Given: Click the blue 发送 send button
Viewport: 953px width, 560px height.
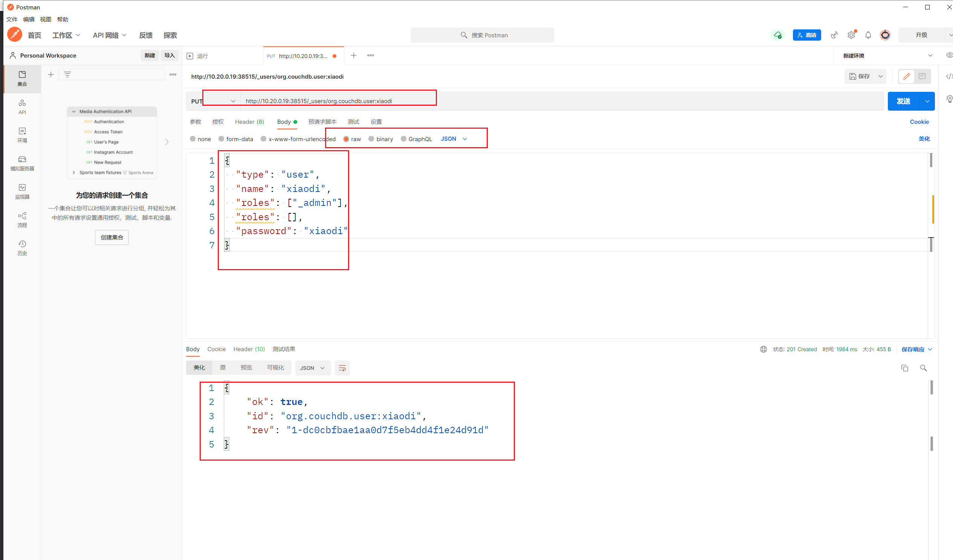Looking at the screenshot, I should click(x=903, y=101).
